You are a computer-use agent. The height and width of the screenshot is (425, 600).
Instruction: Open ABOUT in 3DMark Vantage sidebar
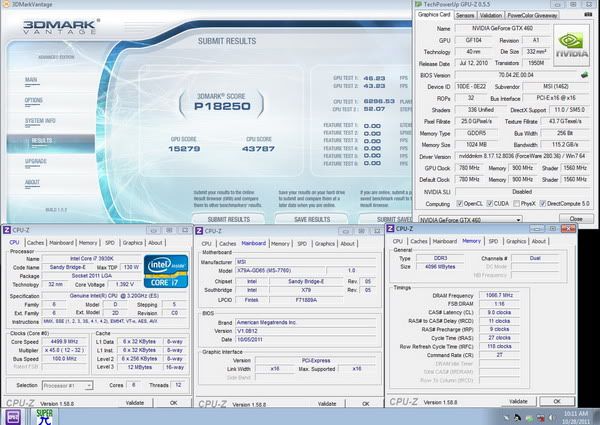[32, 182]
